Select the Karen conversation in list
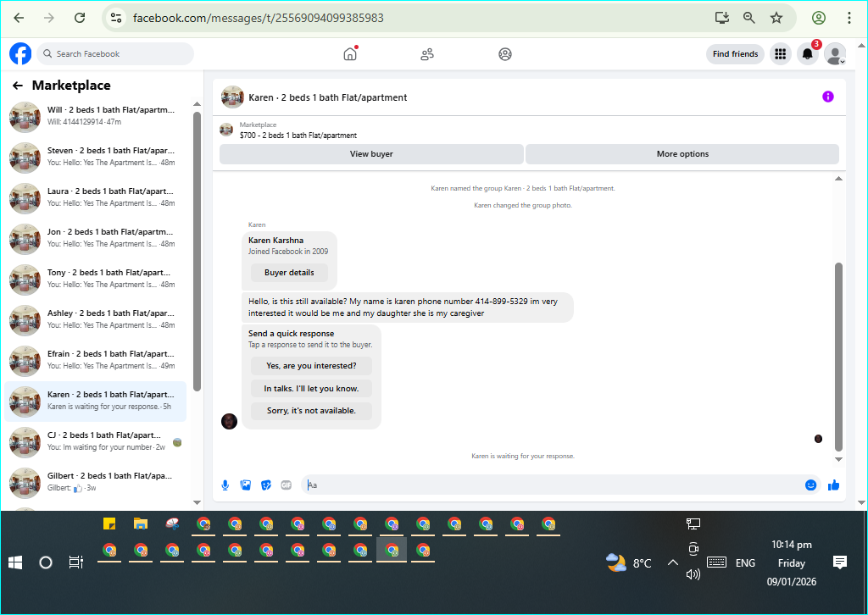The height and width of the screenshot is (615, 868). coord(95,401)
